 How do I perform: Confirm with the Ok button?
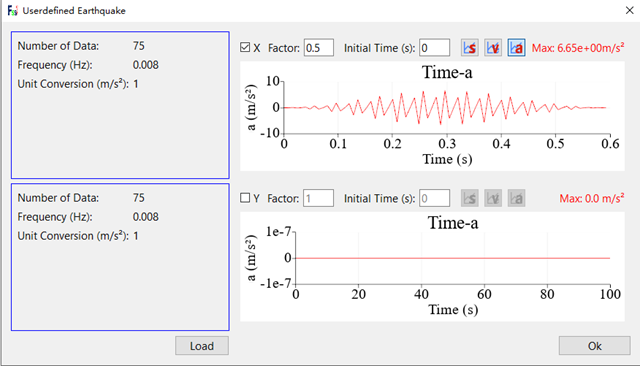(595, 346)
